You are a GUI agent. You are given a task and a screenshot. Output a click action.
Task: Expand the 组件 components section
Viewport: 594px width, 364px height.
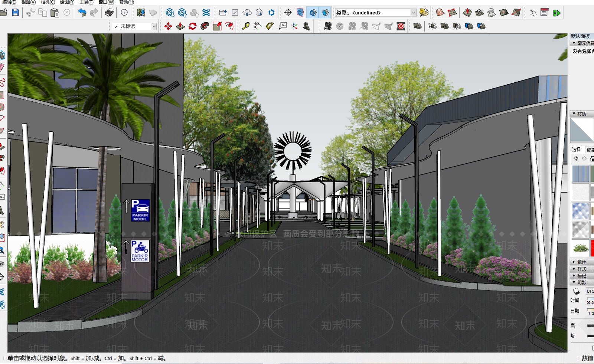[574, 262]
